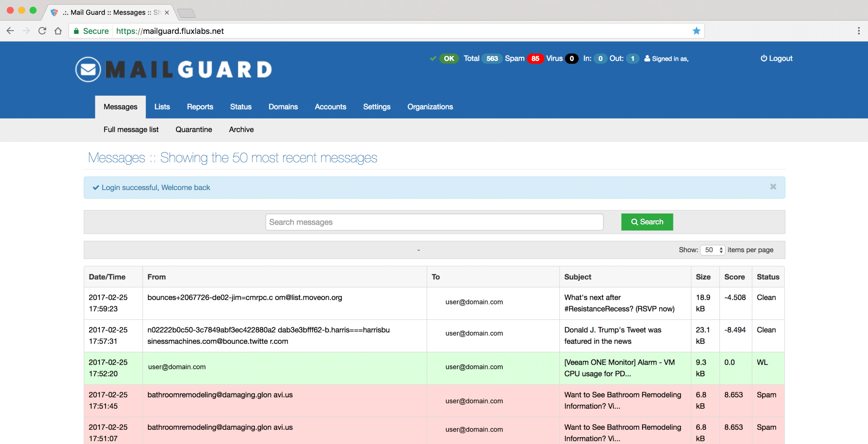The height and width of the screenshot is (444, 868).
Task: Click the MailGuard envelope logo icon
Action: click(x=88, y=68)
